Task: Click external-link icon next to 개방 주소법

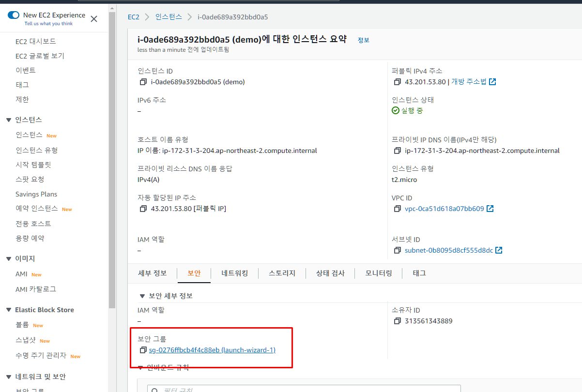Action: coord(492,82)
